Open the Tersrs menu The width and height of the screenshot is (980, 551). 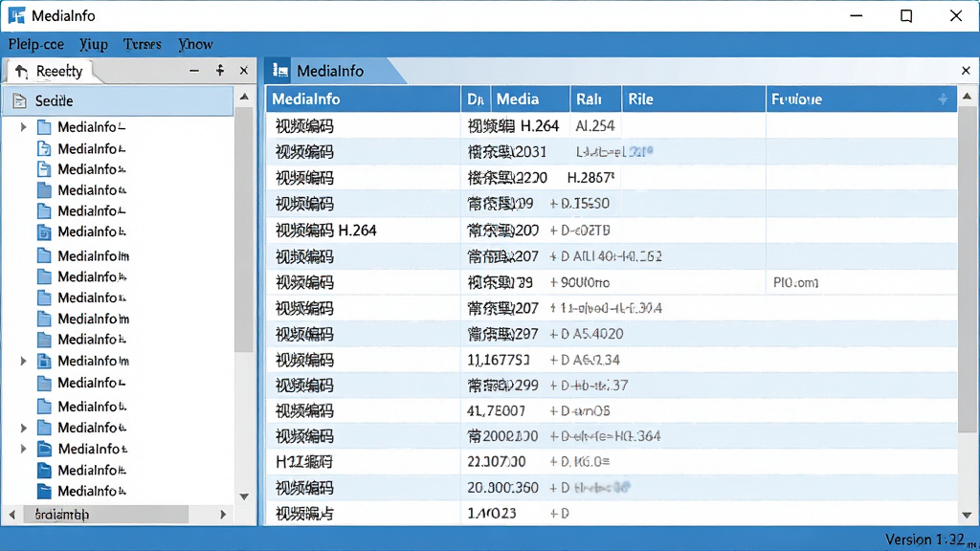click(142, 44)
